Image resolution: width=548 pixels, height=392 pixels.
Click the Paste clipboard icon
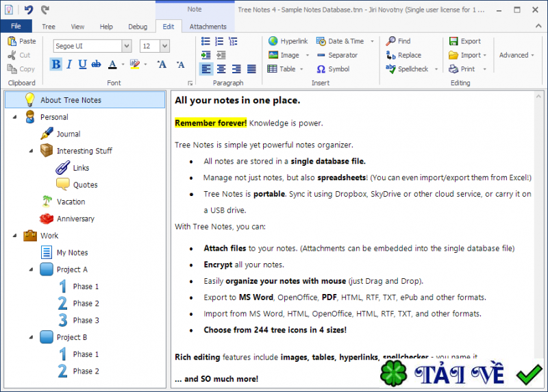pyautogui.click(x=21, y=41)
